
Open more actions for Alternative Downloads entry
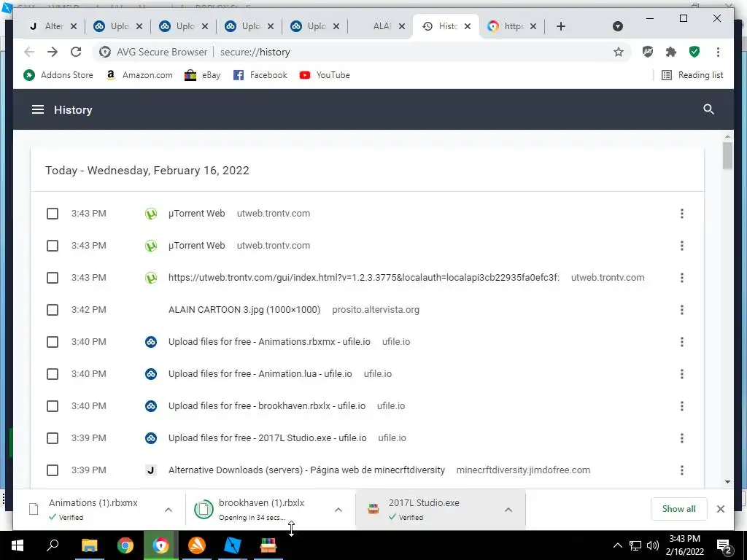pyautogui.click(x=682, y=470)
